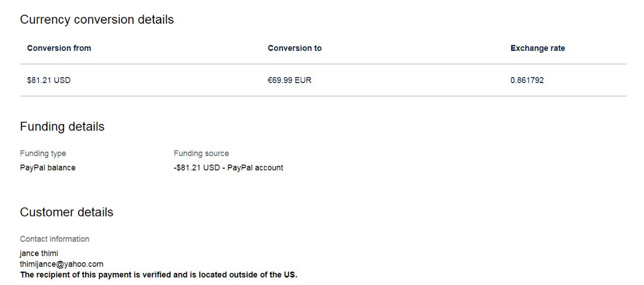Click the Exchange rate column header

pos(537,48)
